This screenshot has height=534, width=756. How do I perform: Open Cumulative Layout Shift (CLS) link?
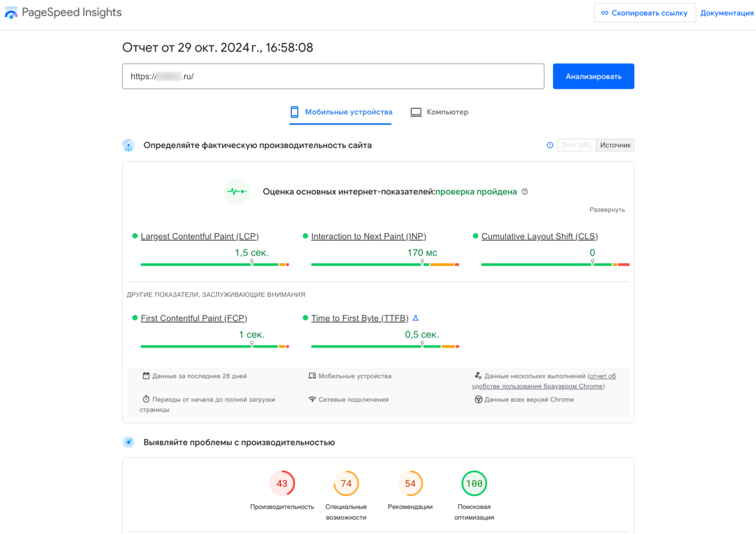tap(540, 236)
